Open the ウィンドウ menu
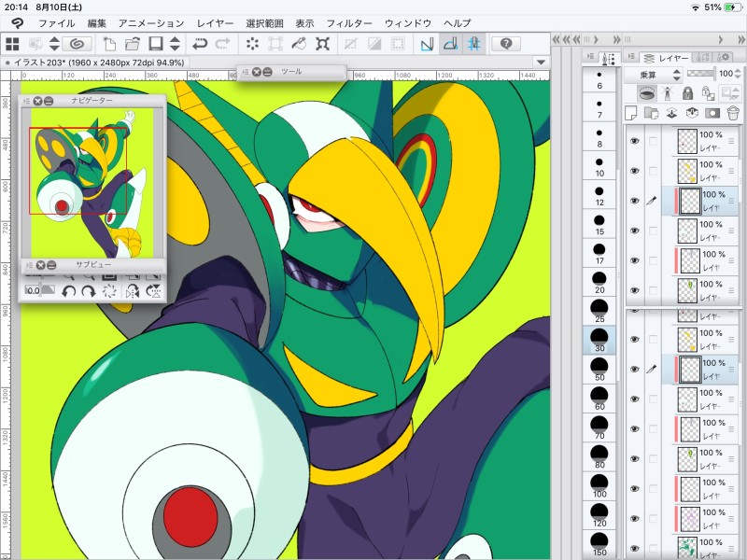 pos(408,23)
